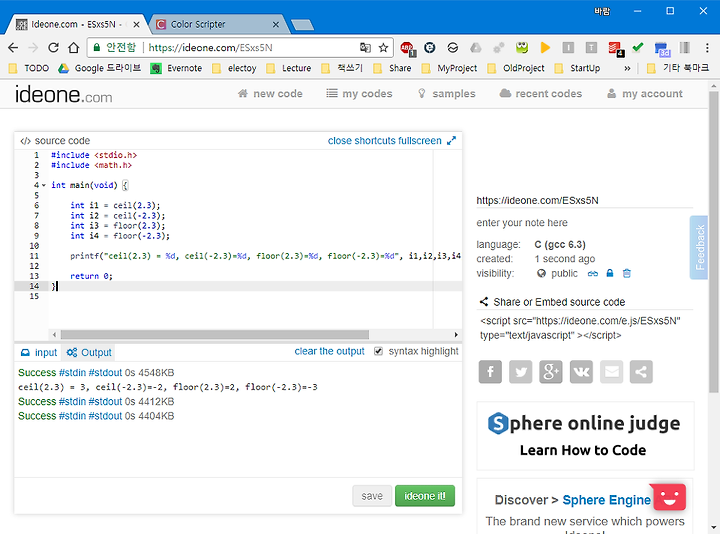Share on Twitter
The image size is (720, 534).
(x=521, y=371)
